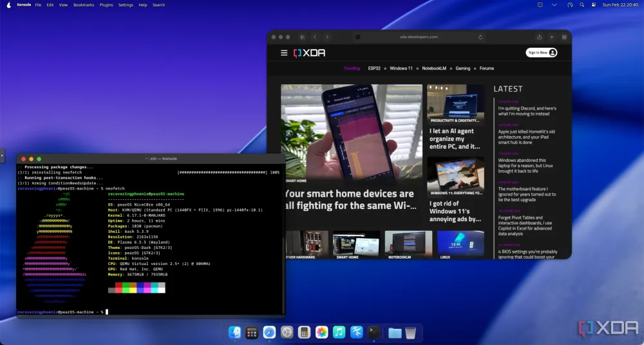
Task: Open the Konsole terminal icon in dock
Action: [x=374, y=332]
